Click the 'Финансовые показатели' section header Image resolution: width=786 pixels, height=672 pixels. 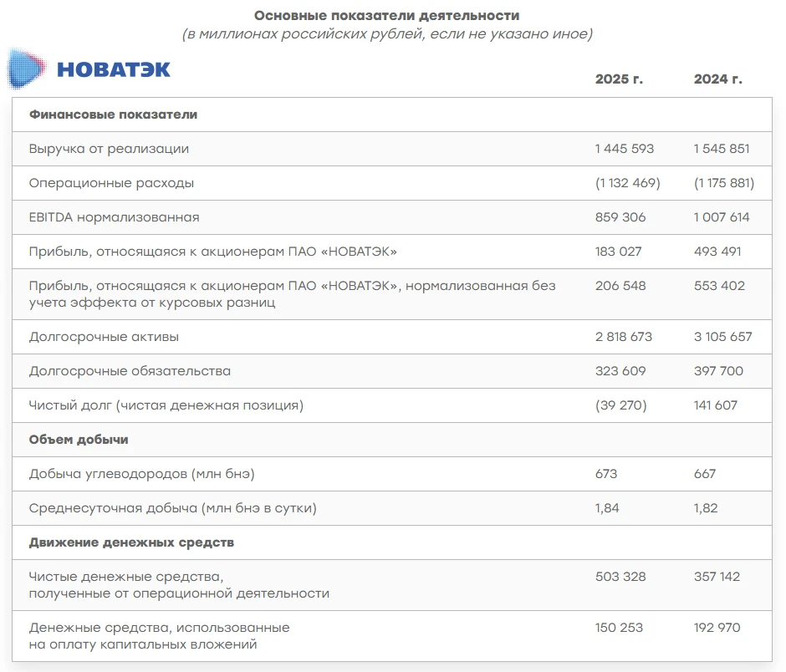tap(113, 115)
